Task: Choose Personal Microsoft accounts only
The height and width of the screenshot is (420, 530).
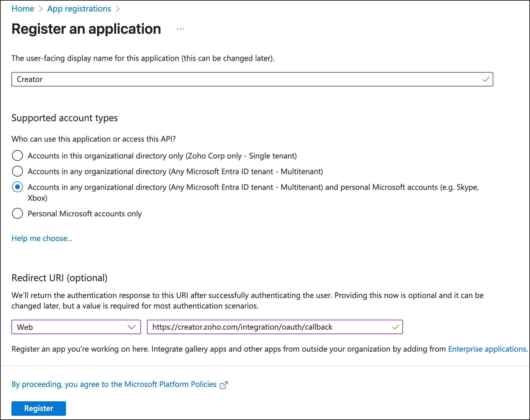Action: click(x=17, y=214)
